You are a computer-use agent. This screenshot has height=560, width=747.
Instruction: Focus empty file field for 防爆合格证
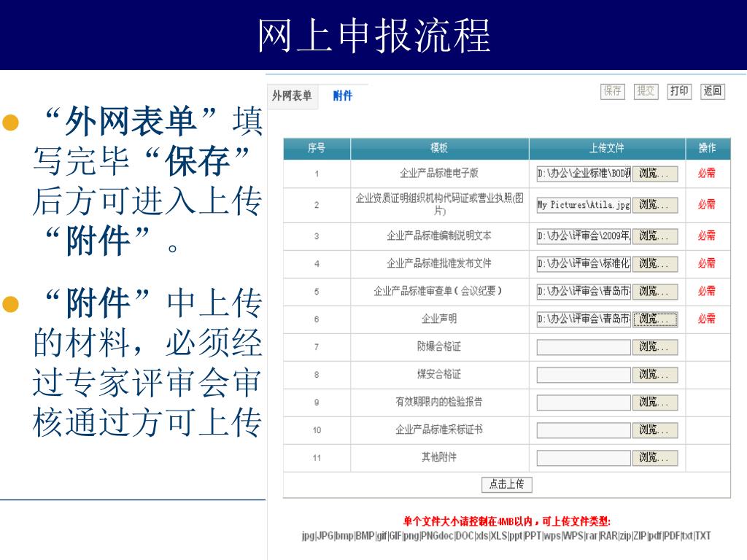point(584,346)
